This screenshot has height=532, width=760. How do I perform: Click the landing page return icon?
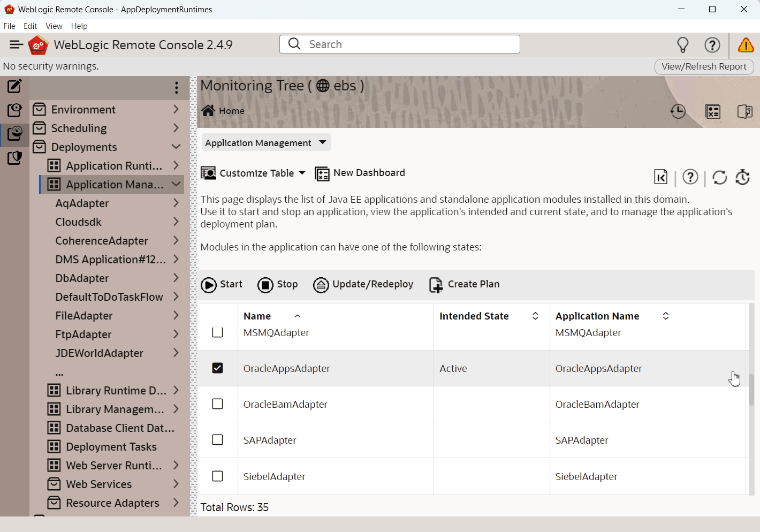[x=661, y=177]
